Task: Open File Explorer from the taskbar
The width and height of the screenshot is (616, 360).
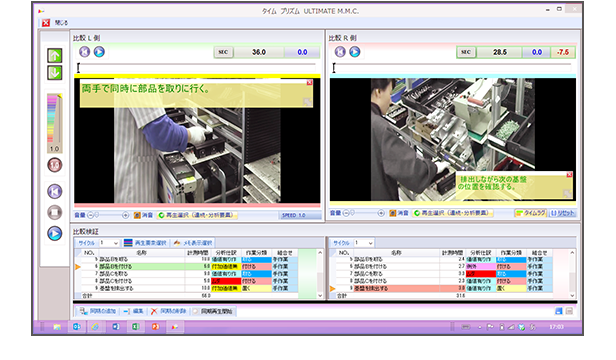Action: point(57,327)
